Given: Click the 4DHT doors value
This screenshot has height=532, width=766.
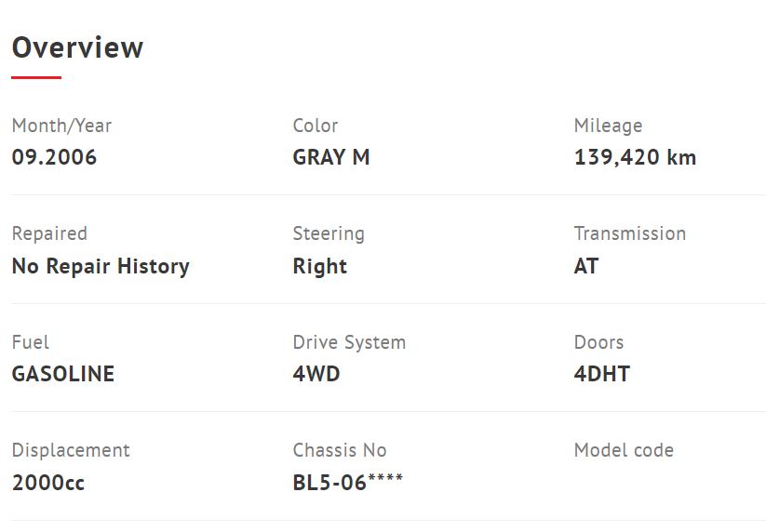Looking at the screenshot, I should 602,374.
